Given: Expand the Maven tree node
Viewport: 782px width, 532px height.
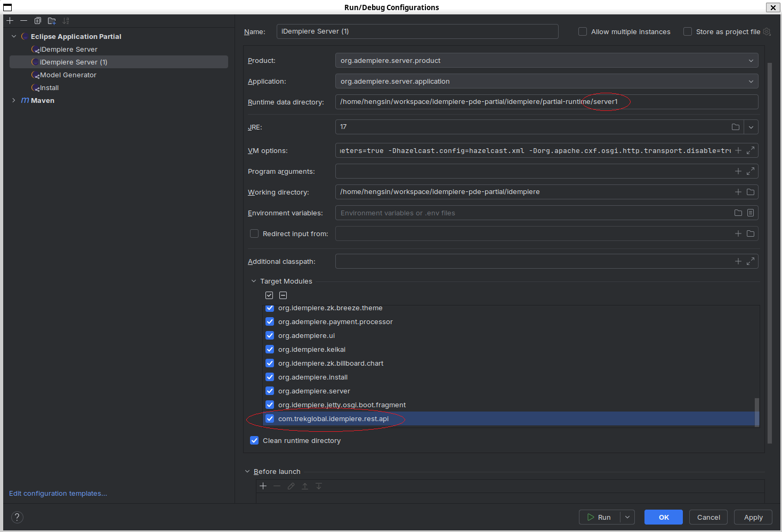Looking at the screenshot, I should [x=14, y=101].
